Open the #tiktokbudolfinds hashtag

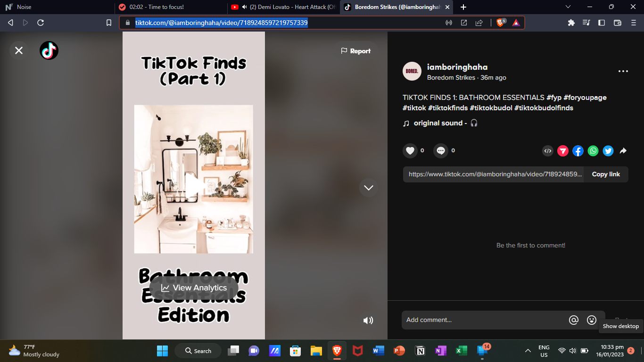tap(544, 108)
